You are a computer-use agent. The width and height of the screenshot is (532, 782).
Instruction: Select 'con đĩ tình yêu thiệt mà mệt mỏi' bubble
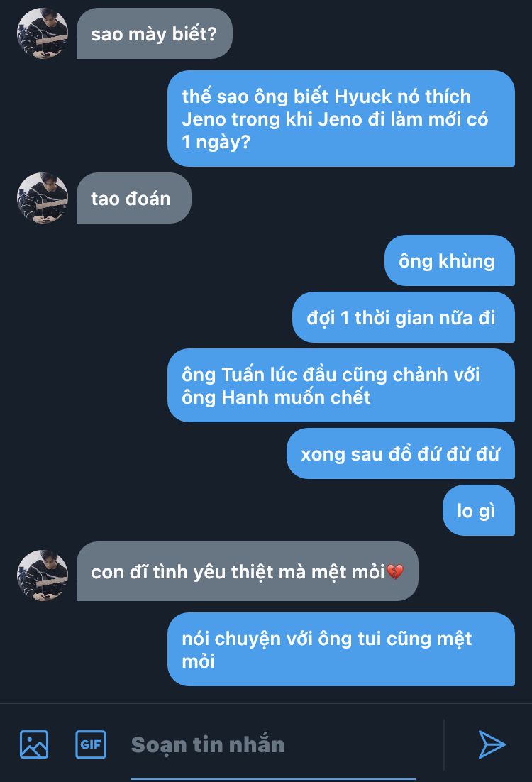pyautogui.click(x=248, y=571)
